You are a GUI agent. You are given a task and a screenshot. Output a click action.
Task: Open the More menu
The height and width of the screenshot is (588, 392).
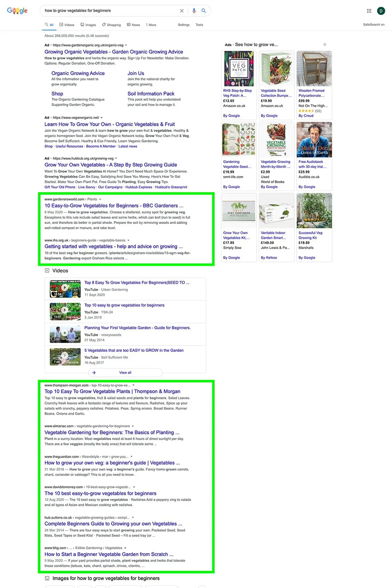151,25
